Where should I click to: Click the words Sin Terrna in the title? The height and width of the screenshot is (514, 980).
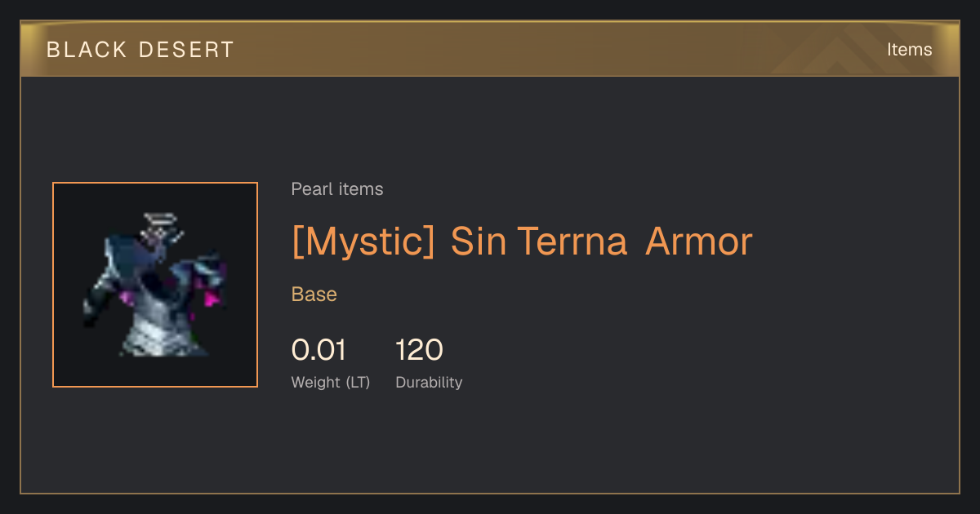pos(538,241)
